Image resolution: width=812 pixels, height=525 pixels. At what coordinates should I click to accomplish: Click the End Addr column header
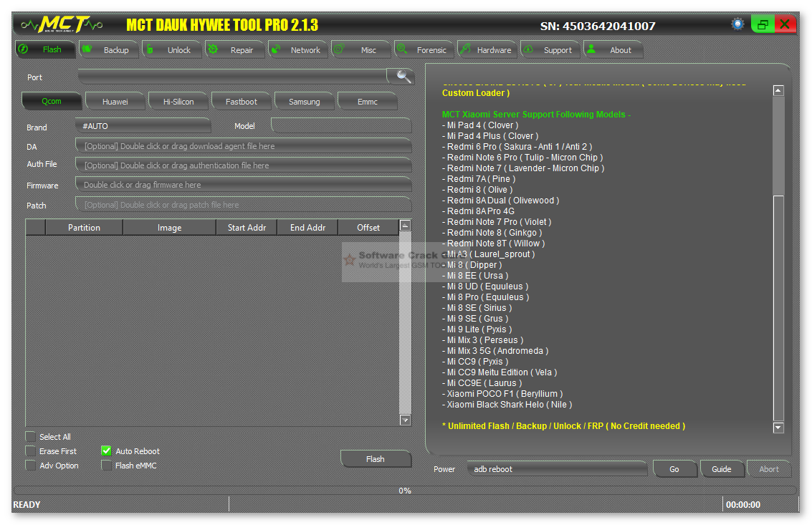(307, 227)
